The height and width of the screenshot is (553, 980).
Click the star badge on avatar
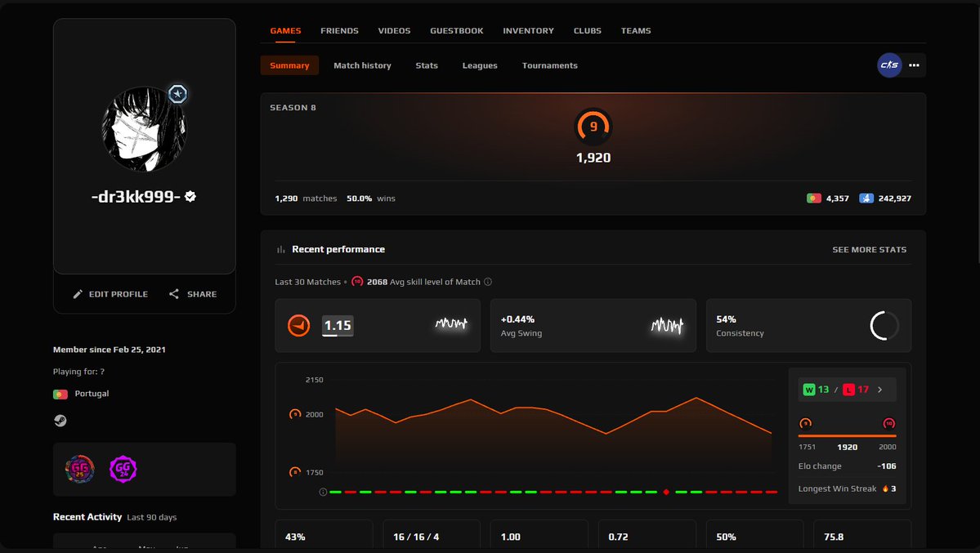177,95
